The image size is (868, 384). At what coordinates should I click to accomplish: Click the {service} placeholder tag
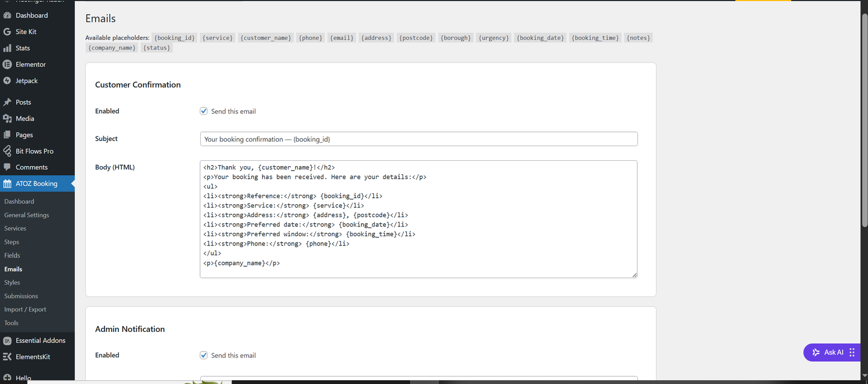(217, 38)
